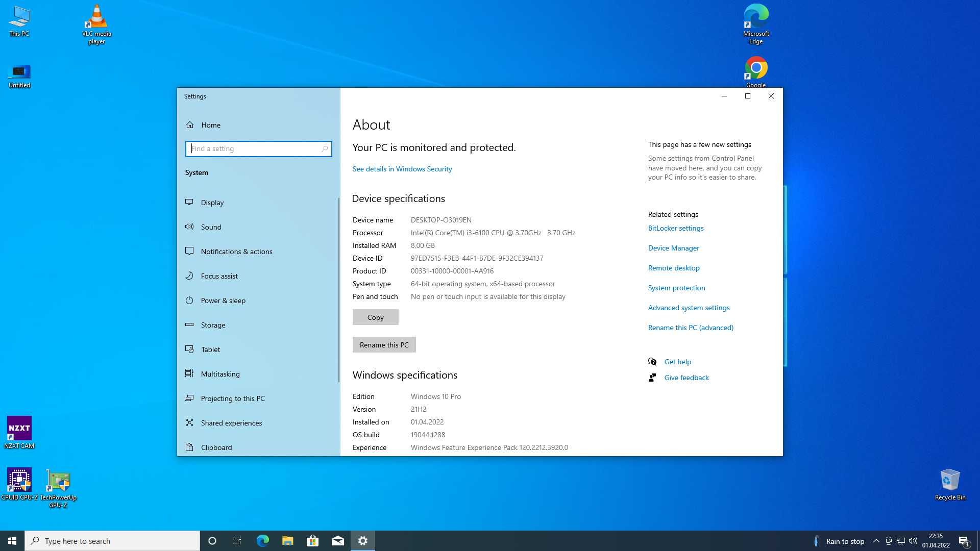Click BitLocker settings link
Viewport: 980px width, 551px height.
(x=675, y=228)
